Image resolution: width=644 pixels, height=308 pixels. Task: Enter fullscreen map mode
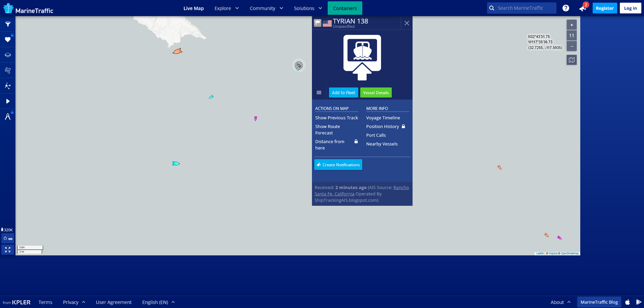(x=8, y=250)
